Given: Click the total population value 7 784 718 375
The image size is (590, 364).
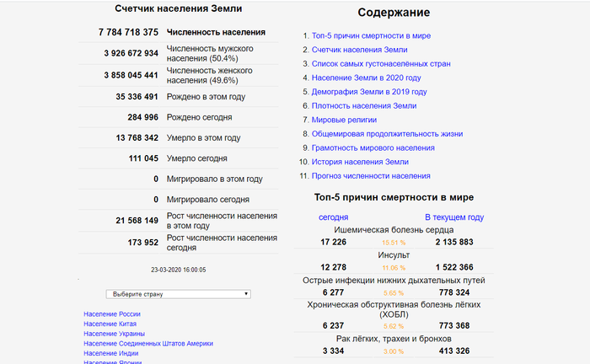Looking at the screenshot, I should (128, 32).
